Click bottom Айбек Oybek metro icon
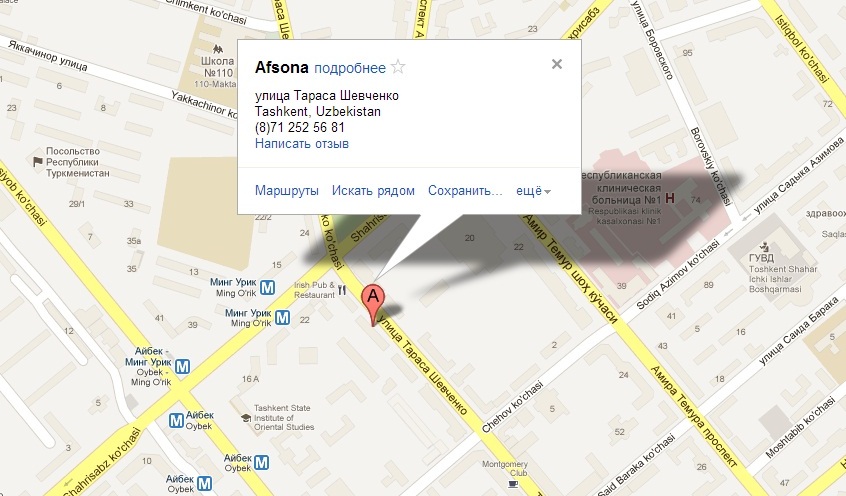 [x=204, y=484]
